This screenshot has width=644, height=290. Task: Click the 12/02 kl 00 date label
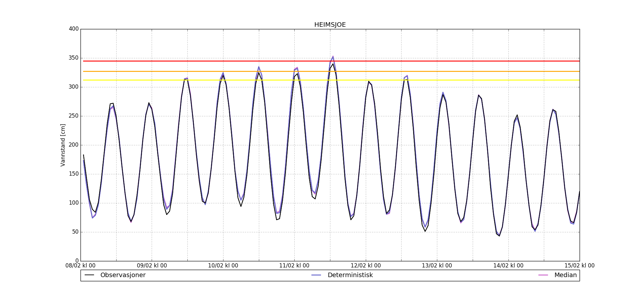pos(366,266)
